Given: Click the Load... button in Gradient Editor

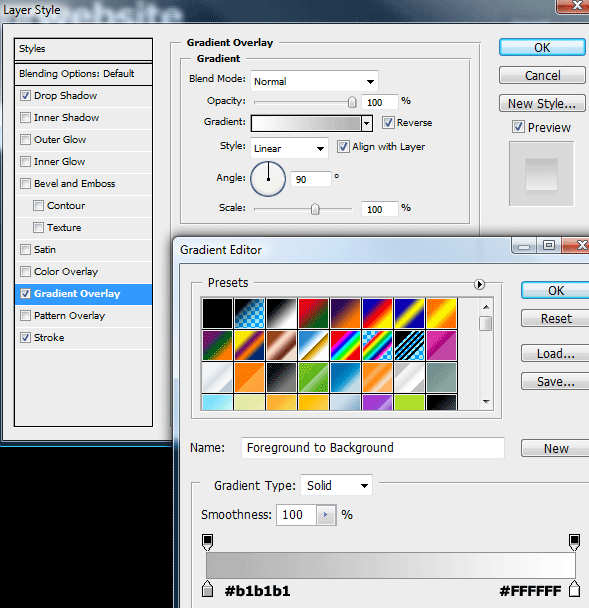Looking at the screenshot, I should pyautogui.click(x=555, y=353).
